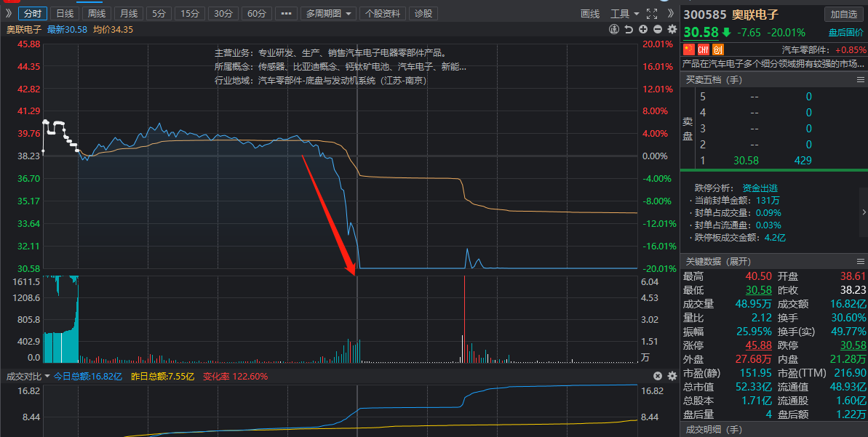Open chart settings gear icon

(672, 29)
